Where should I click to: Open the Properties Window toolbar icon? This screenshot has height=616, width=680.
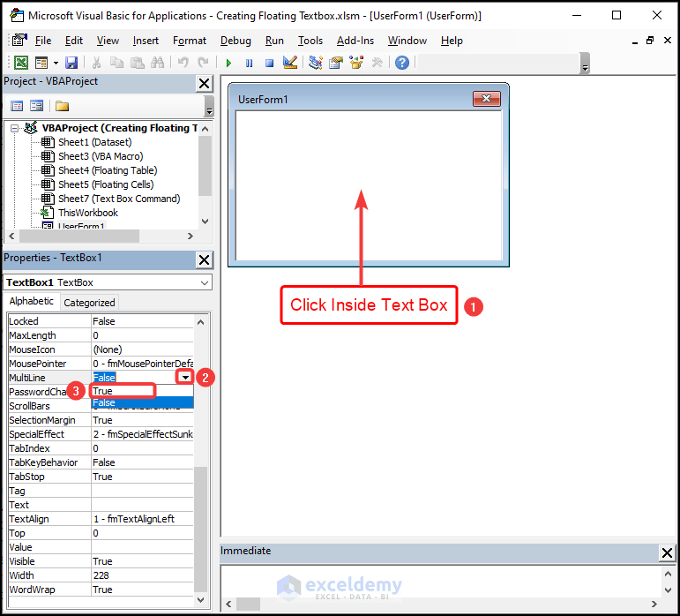point(336,63)
